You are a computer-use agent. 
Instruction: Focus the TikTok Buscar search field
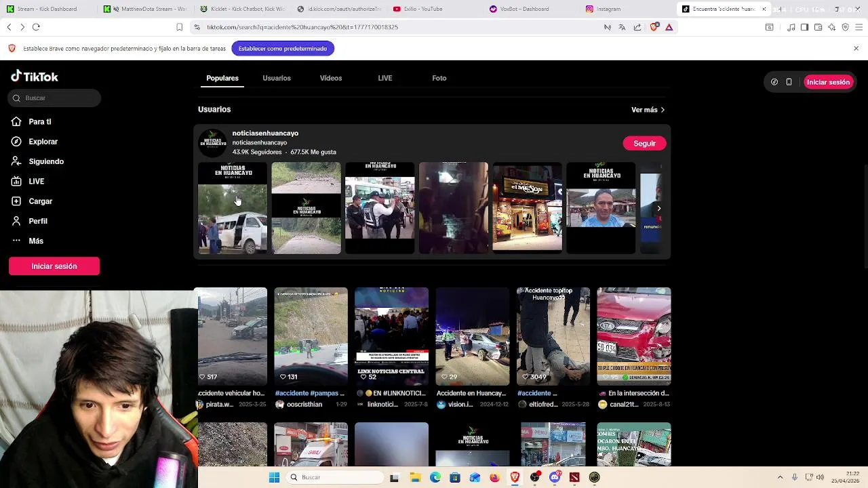click(54, 98)
